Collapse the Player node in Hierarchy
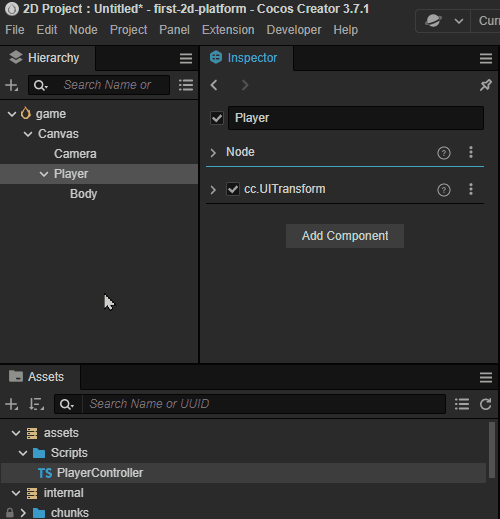 point(44,174)
